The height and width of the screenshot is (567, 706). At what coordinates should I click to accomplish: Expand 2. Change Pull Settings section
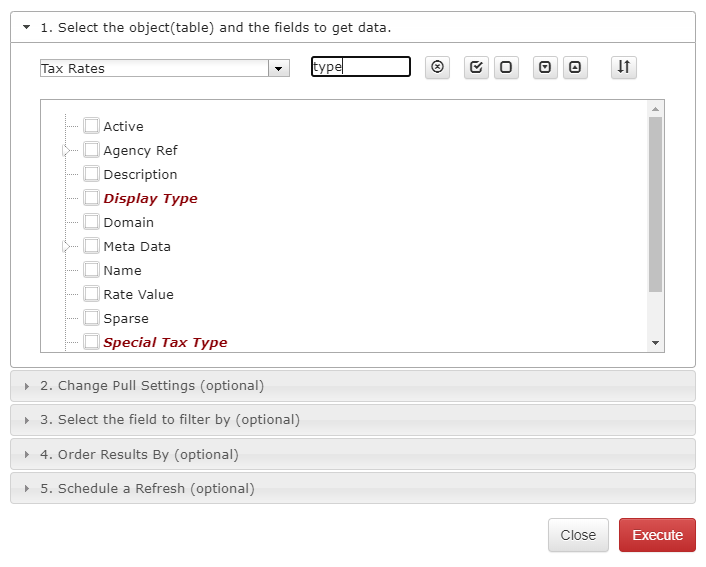[x=353, y=386]
